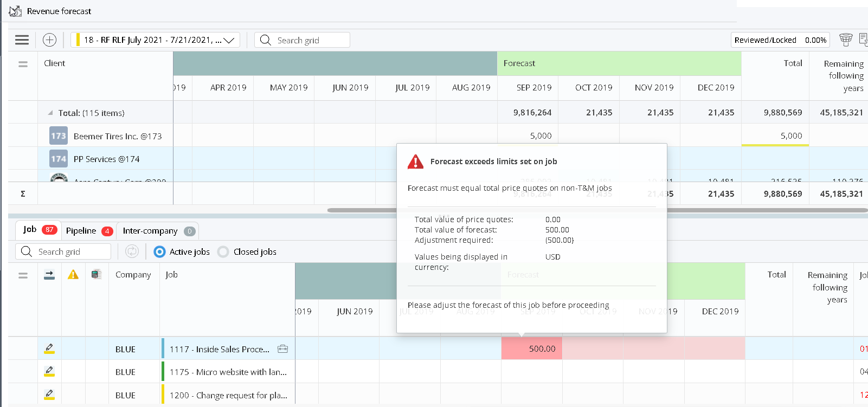Screen dimensions: 868x407
Task: Open the main hamburger menu in top toolbar
Action: point(22,40)
